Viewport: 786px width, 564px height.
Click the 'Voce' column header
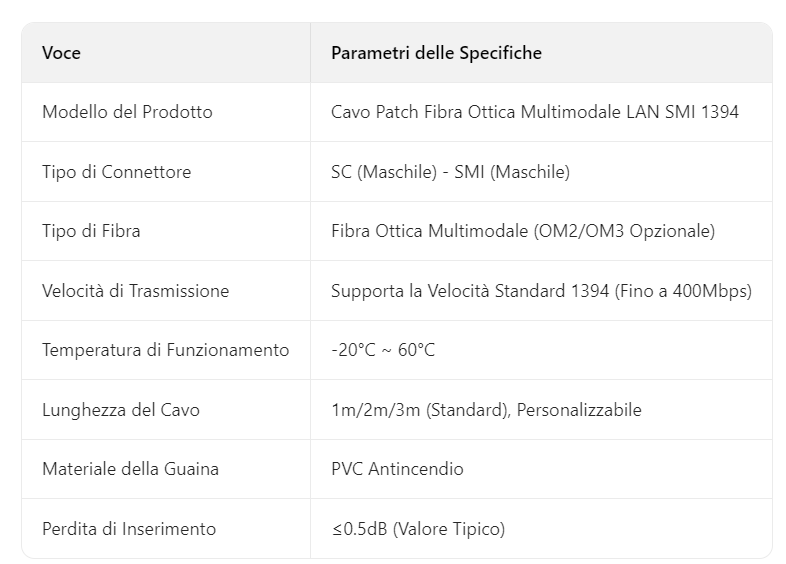pos(61,53)
